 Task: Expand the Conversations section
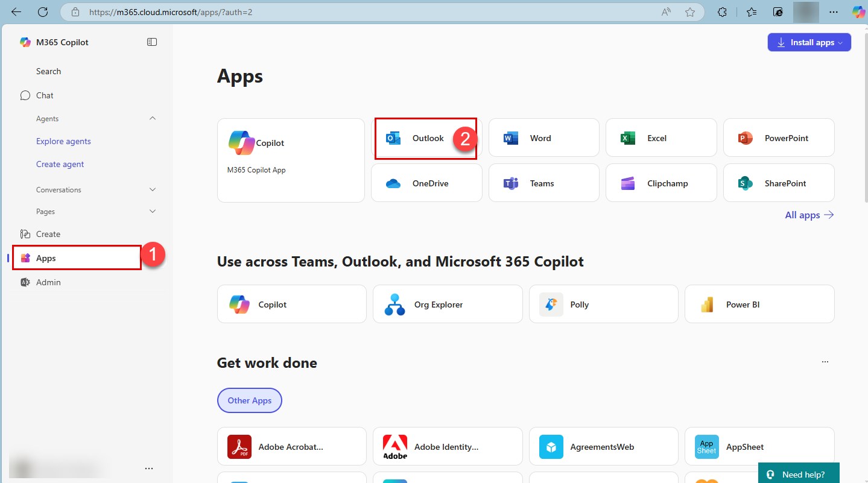point(153,190)
